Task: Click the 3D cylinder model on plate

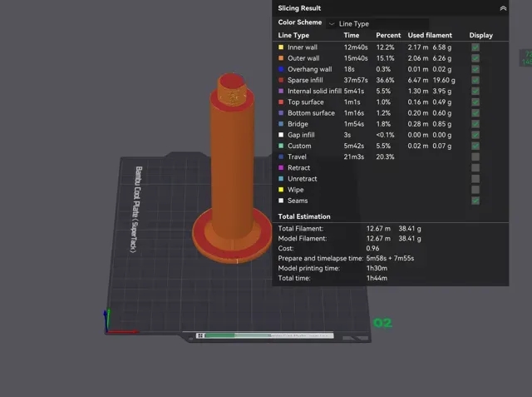Action: [x=233, y=170]
